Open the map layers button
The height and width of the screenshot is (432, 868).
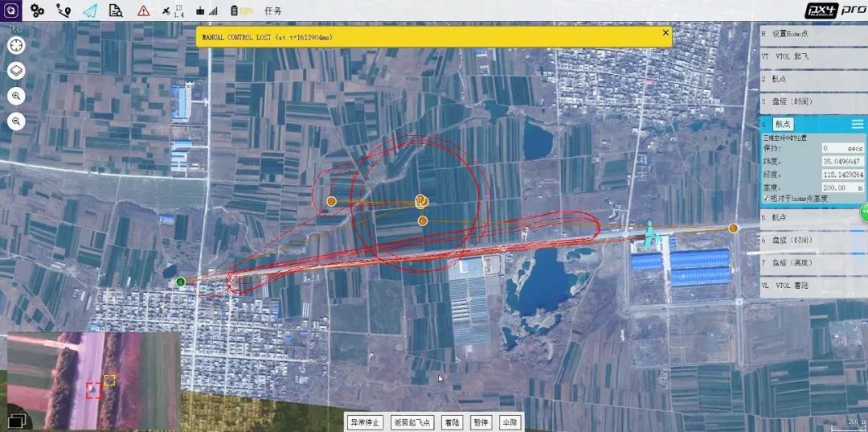click(16, 71)
